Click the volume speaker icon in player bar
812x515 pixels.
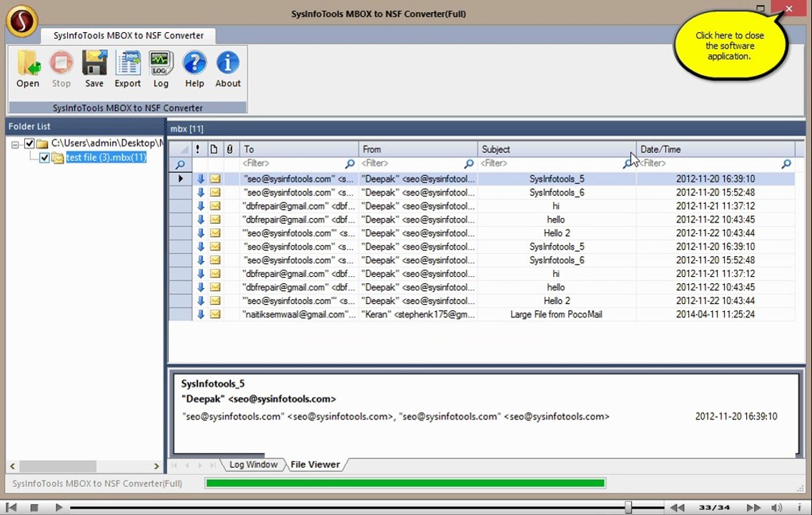click(x=776, y=507)
